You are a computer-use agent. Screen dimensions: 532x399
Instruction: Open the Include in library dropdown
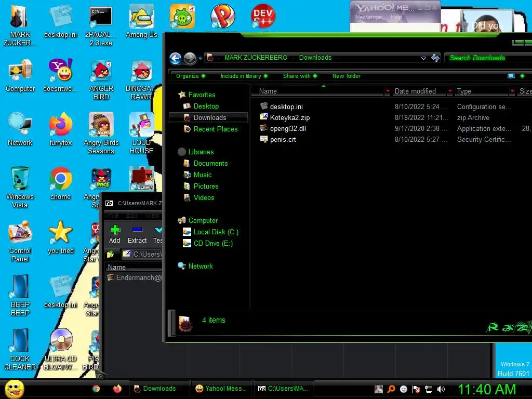pyautogui.click(x=244, y=76)
